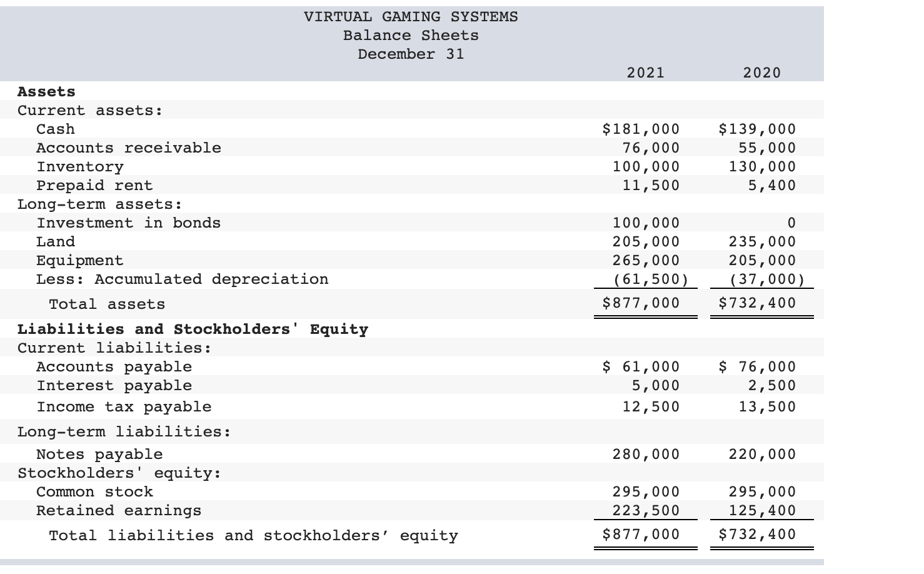Select Accounts payable 2020 value '$ 76,000'
Image resolution: width=924 pixels, height=574 pixels.
[x=757, y=366]
